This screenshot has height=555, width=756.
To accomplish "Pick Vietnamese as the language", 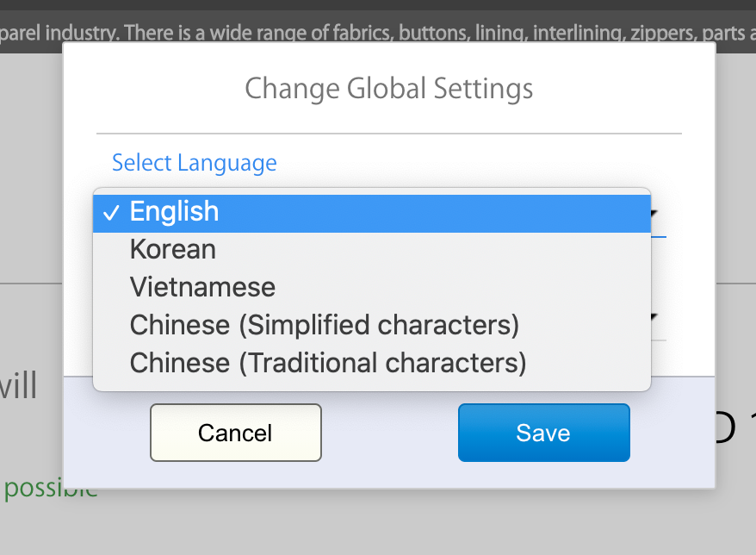I will pos(372,288).
